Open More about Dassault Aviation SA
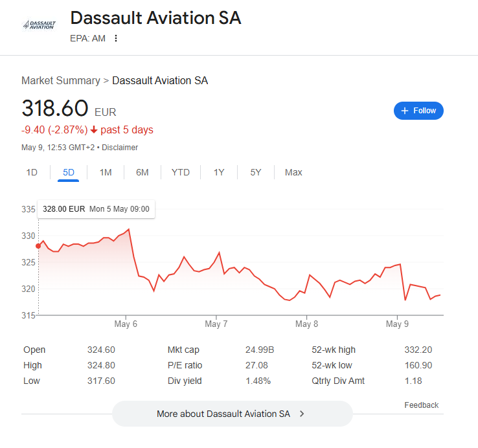Screen dimensions: 478x448 [232, 414]
